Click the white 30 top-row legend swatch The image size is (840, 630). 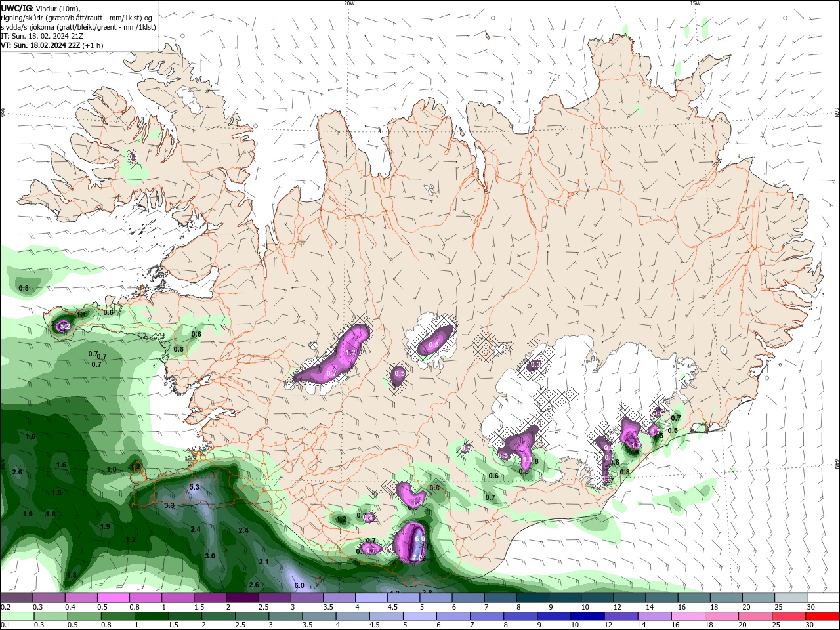[824, 598]
